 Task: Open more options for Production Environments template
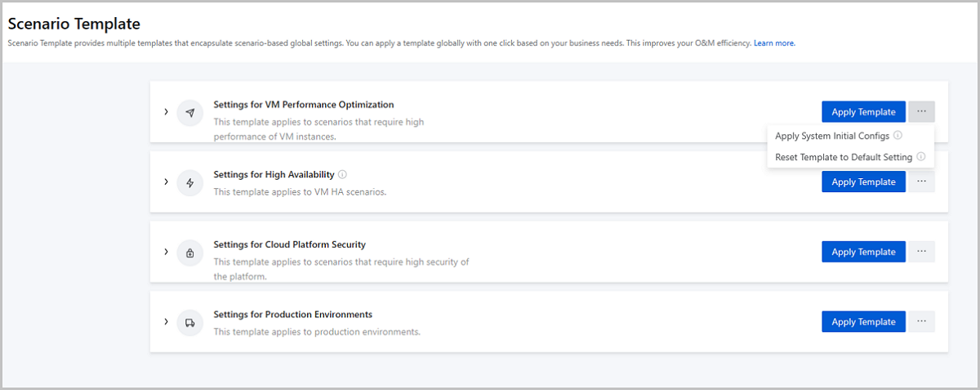pyautogui.click(x=921, y=321)
